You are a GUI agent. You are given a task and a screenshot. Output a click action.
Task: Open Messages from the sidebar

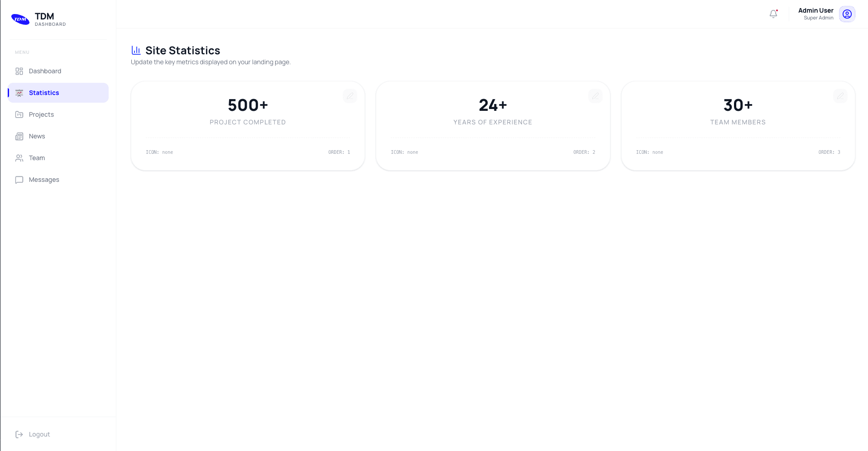click(x=58, y=180)
